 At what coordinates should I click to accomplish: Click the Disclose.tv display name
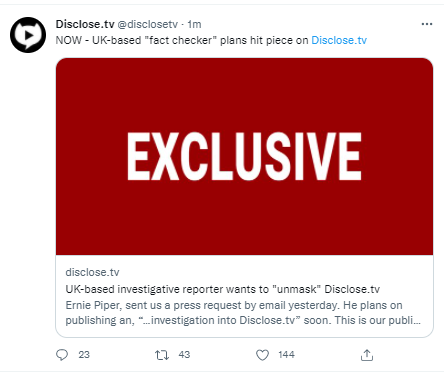[85, 24]
